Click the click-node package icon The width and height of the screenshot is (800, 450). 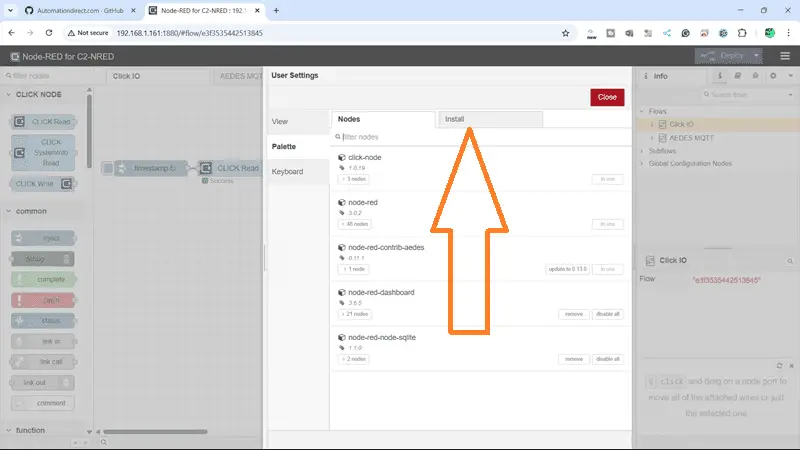(342, 158)
